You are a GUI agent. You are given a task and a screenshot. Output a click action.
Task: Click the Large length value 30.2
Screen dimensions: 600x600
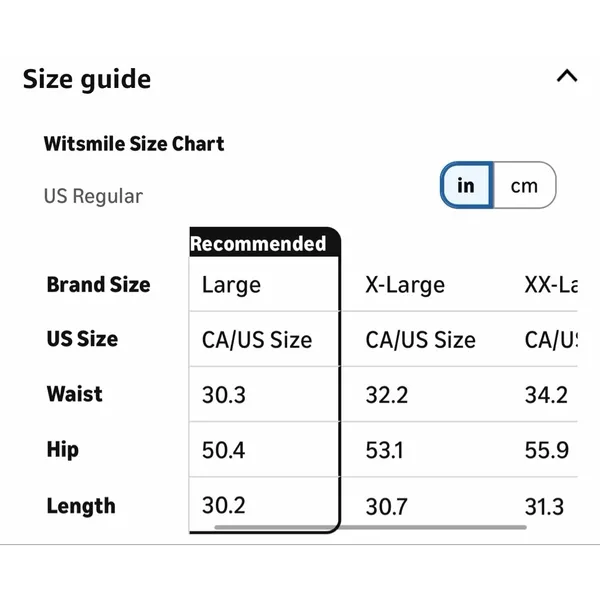(224, 505)
